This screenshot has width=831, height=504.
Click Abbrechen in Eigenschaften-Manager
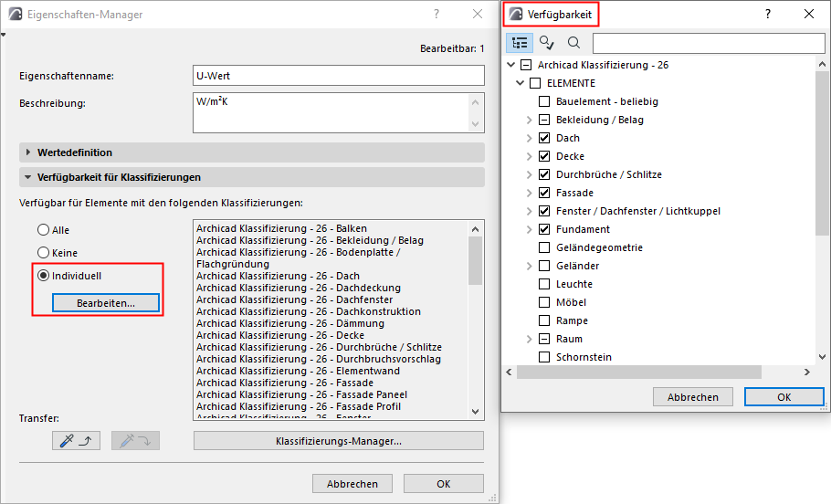pos(352,484)
